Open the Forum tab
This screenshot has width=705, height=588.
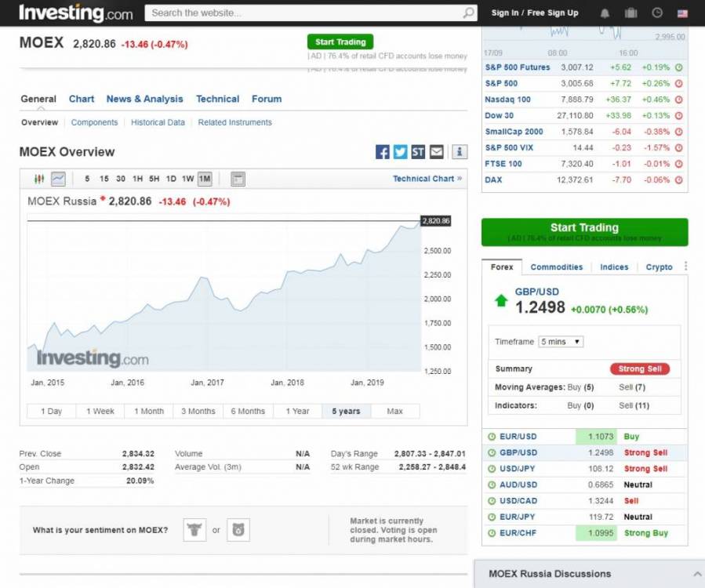click(267, 99)
